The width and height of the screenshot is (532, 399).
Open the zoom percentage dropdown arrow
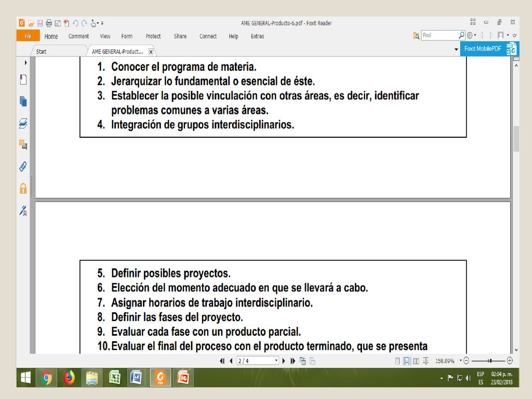[x=460, y=361]
